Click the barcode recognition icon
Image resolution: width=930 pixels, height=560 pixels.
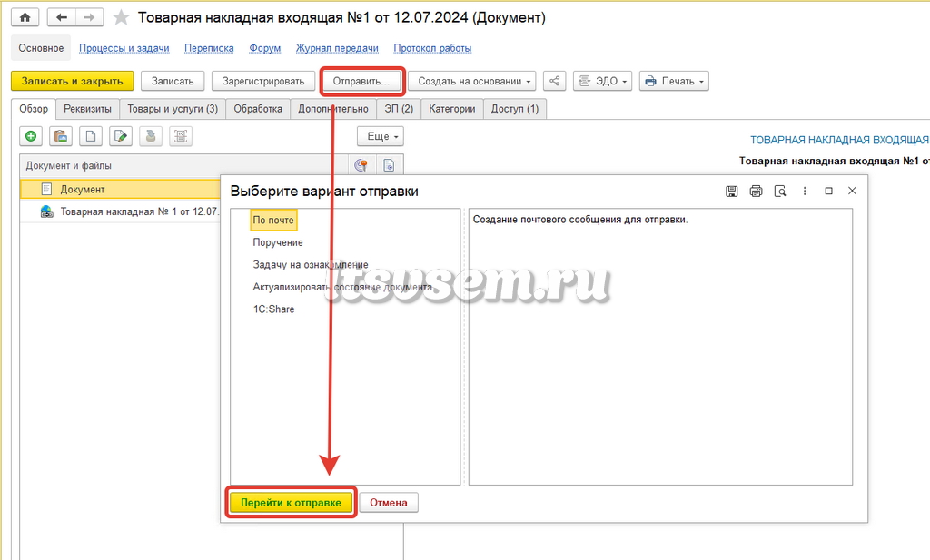(181, 136)
